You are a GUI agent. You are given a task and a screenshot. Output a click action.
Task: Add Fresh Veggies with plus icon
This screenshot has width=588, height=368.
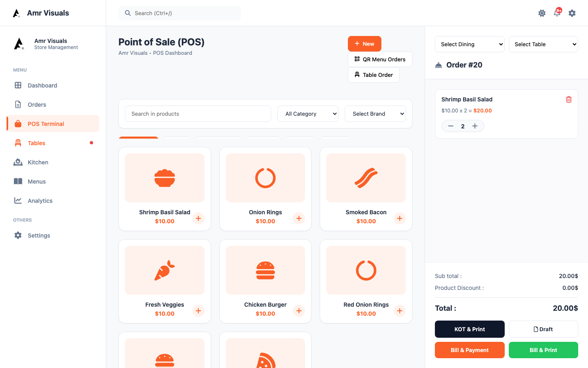click(198, 311)
